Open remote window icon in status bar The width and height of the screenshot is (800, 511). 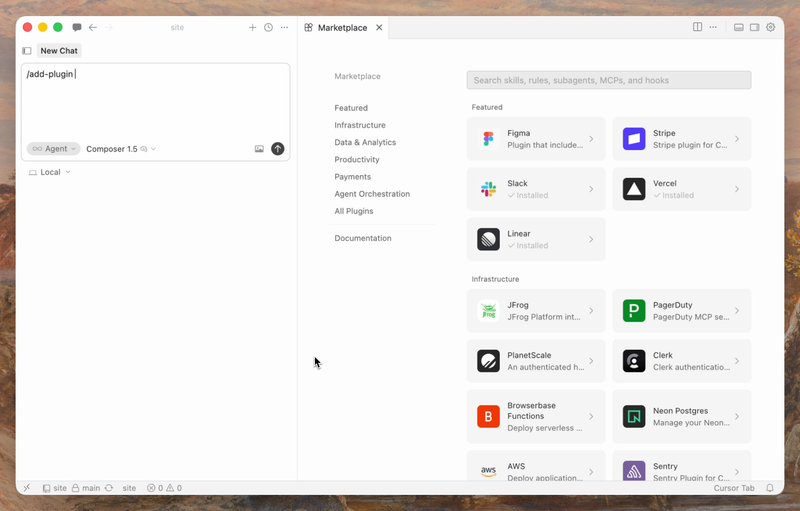[x=27, y=488]
